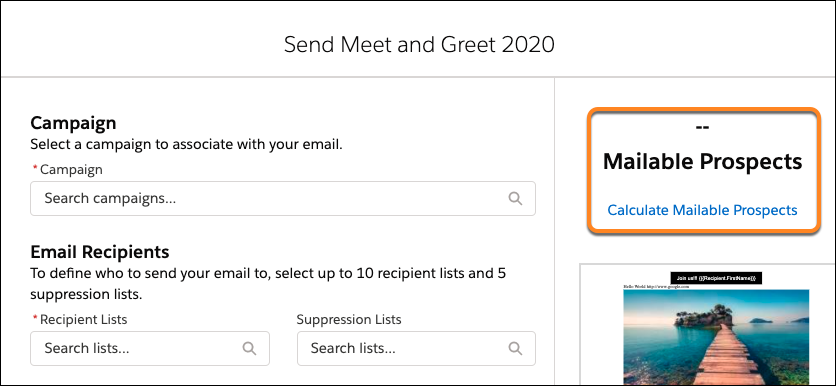Click the Mailable Prospects heading
The image size is (836, 386).
pos(702,162)
